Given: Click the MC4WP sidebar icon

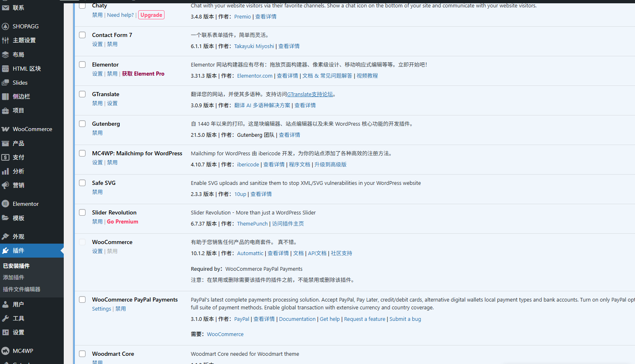Looking at the screenshot, I should click(5, 351).
